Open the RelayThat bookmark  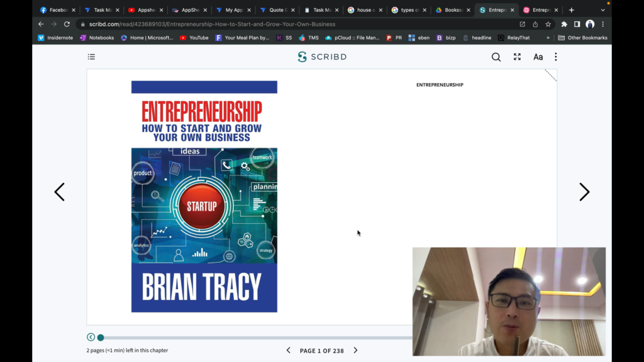[x=514, y=38]
